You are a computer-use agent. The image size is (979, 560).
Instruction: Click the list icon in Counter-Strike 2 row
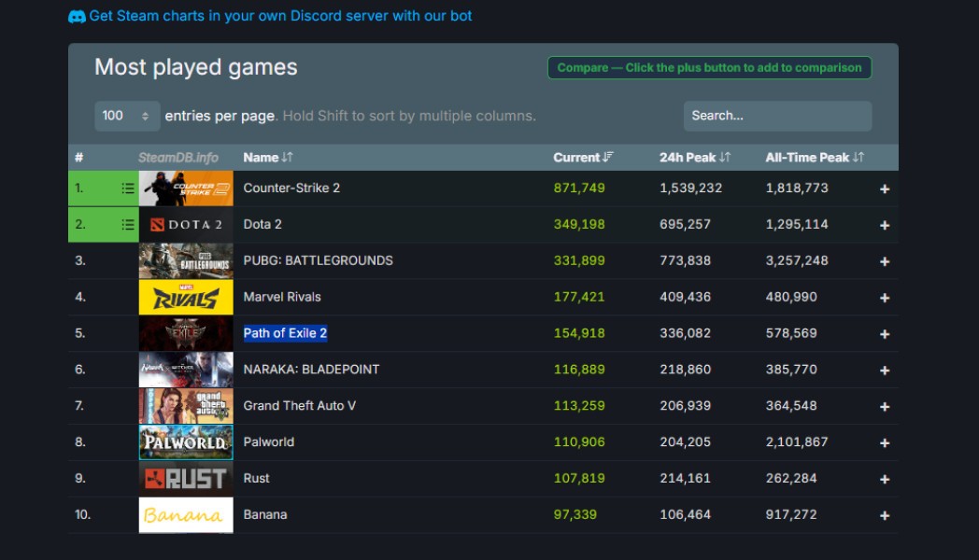(x=127, y=189)
